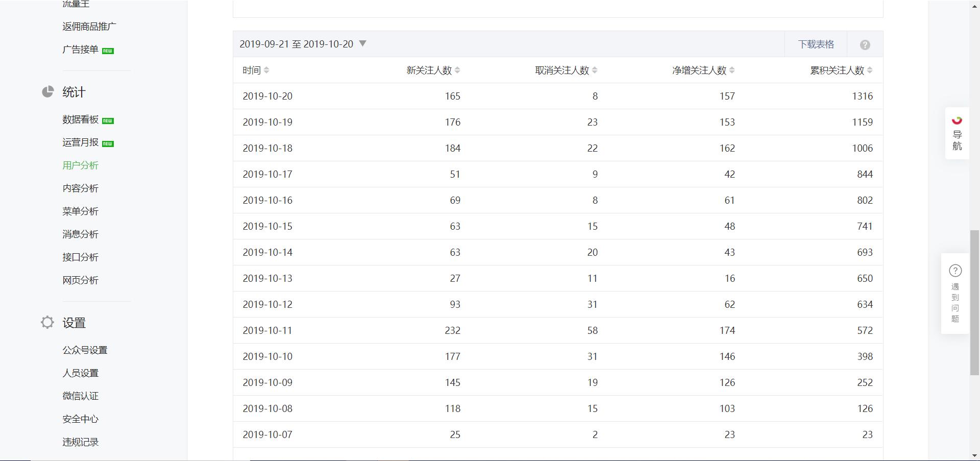Click the vertical scrollbar down arrow
This screenshot has width=980, height=461.
(975, 454)
